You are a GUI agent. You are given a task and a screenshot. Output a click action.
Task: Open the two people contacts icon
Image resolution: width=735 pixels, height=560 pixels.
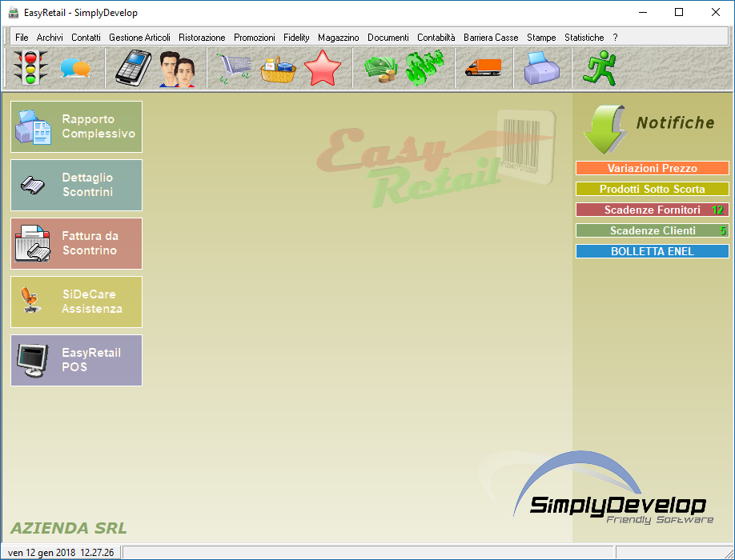177,69
